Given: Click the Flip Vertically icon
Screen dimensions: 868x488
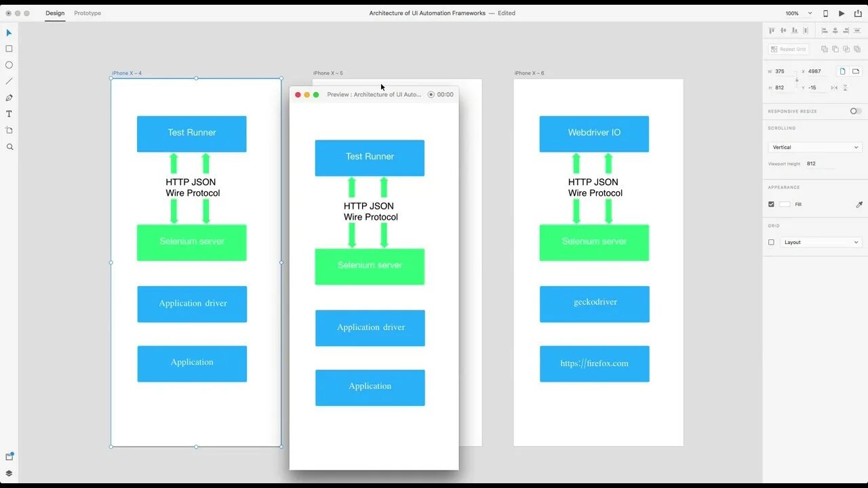Looking at the screenshot, I should (846, 87).
